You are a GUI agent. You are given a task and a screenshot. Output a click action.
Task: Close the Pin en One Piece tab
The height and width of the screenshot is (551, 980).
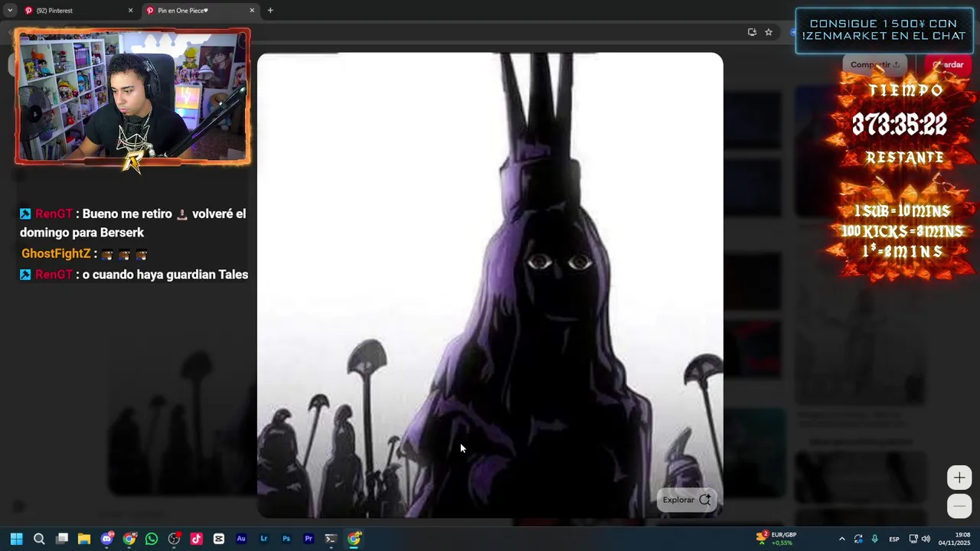252,11
